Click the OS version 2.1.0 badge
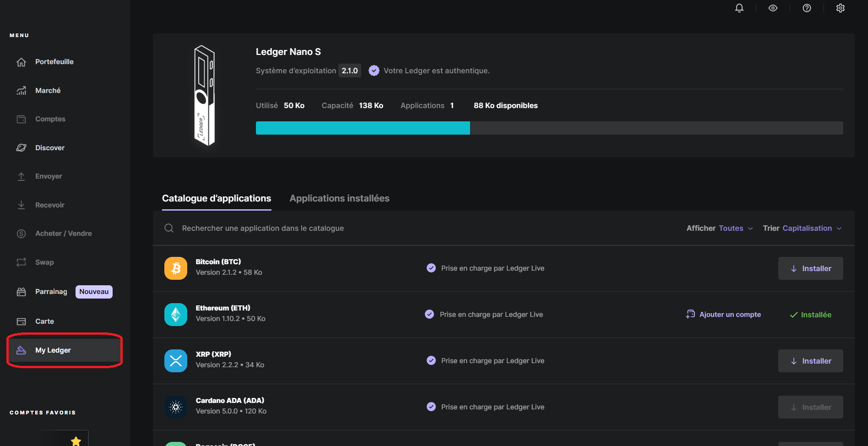 click(350, 71)
